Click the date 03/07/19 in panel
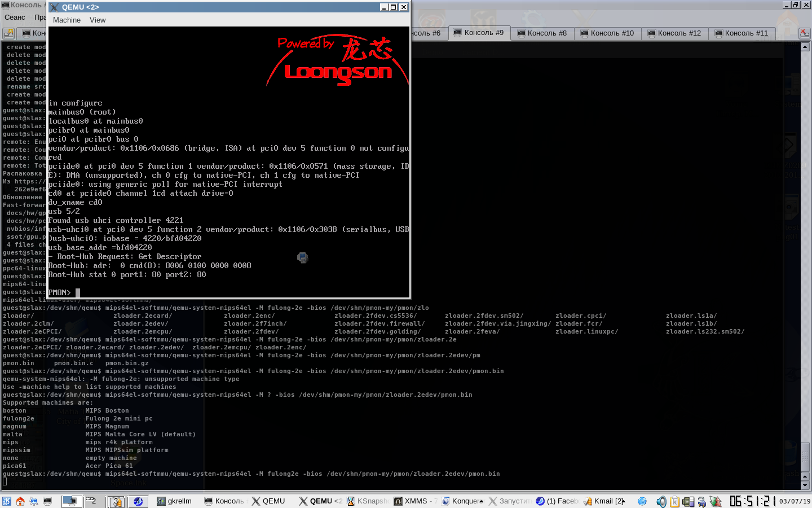This screenshot has height=508, width=812. (x=795, y=501)
